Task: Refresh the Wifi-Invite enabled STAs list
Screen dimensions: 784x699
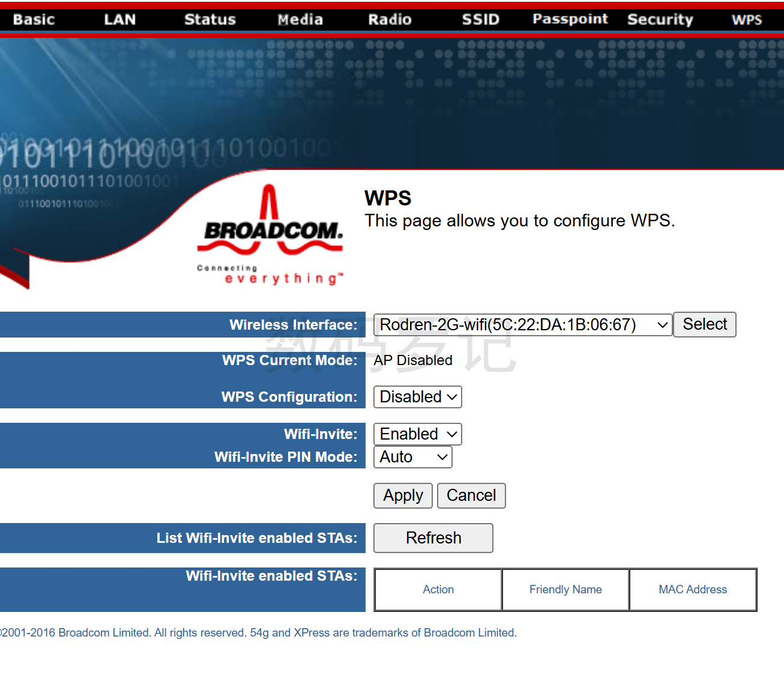Action: pyautogui.click(x=433, y=538)
